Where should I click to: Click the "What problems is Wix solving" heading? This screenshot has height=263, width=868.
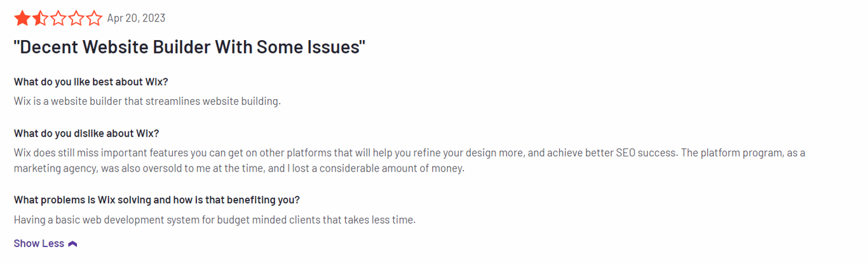(x=157, y=199)
